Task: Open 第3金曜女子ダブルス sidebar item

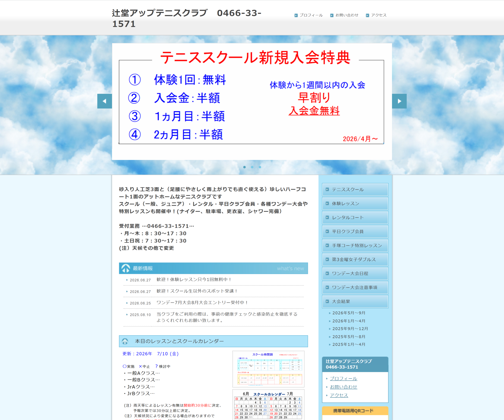Action: click(355, 260)
